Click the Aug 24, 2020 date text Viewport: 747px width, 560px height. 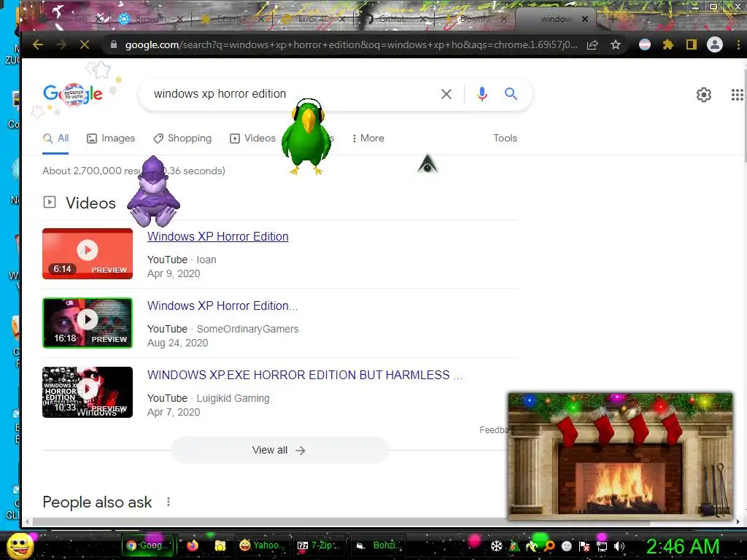point(178,343)
